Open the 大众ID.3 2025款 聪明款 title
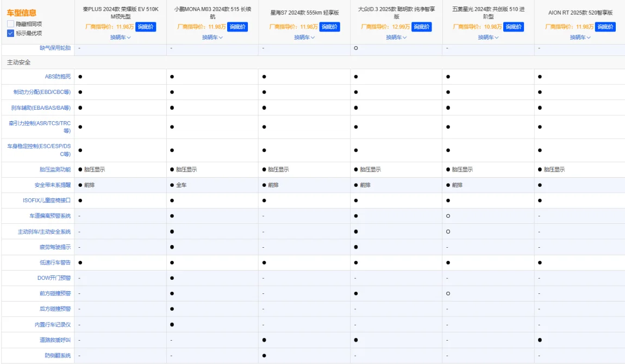This screenshot has width=625, height=364. click(396, 12)
